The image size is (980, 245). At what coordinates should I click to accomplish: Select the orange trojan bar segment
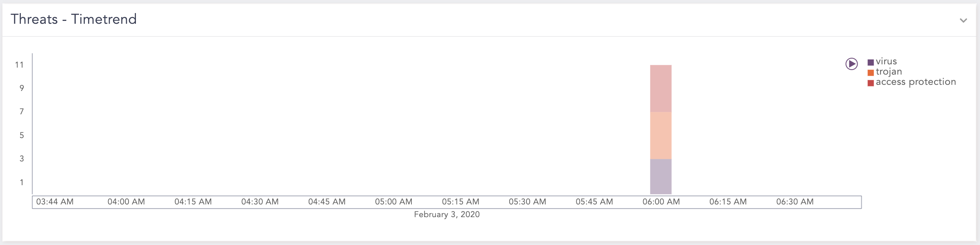(661, 135)
